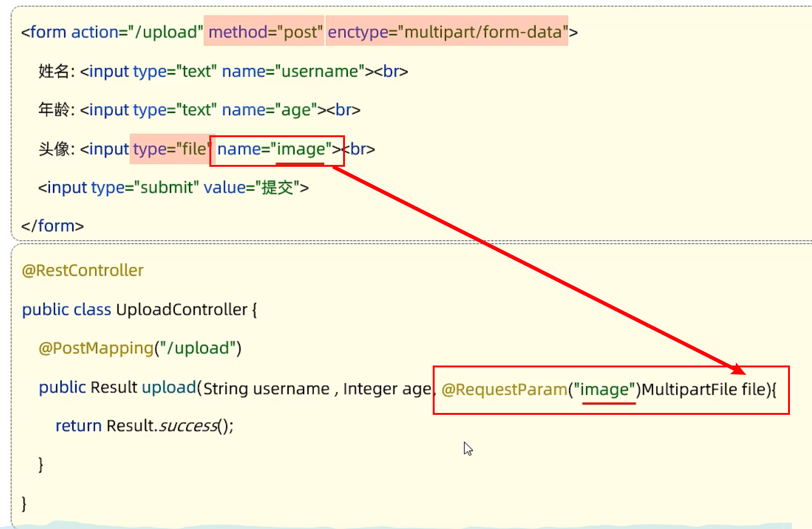Click the Result return type

(114, 388)
